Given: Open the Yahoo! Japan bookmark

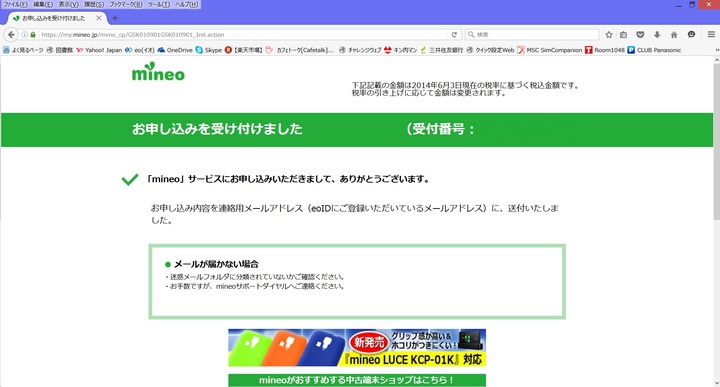Looking at the screenshot, I should (x=99, y=50).
